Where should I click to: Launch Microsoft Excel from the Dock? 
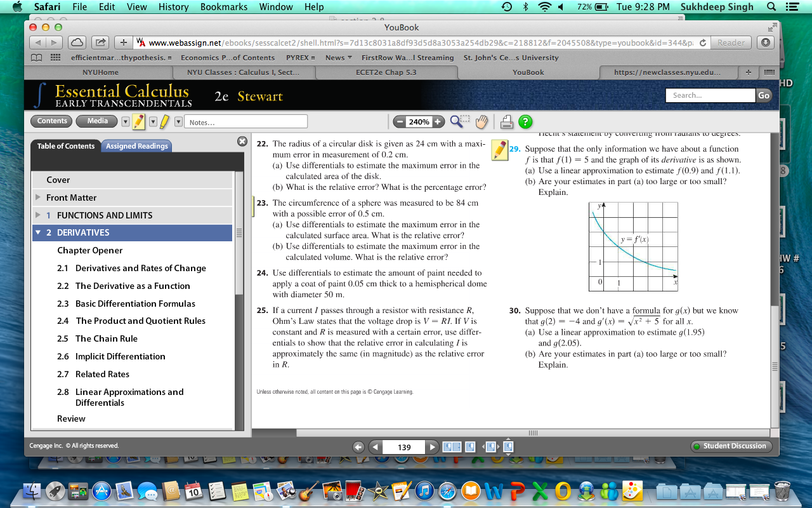(540, 491)
